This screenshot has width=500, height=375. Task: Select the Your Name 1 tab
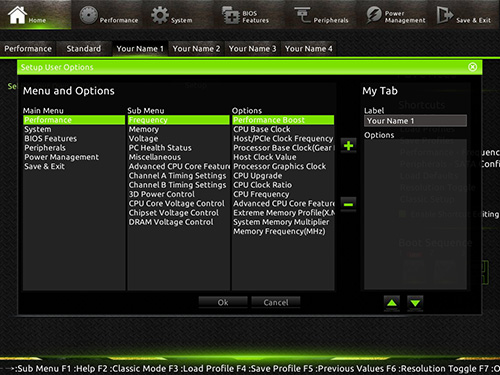pyautogui.click(x=140, y=49)
